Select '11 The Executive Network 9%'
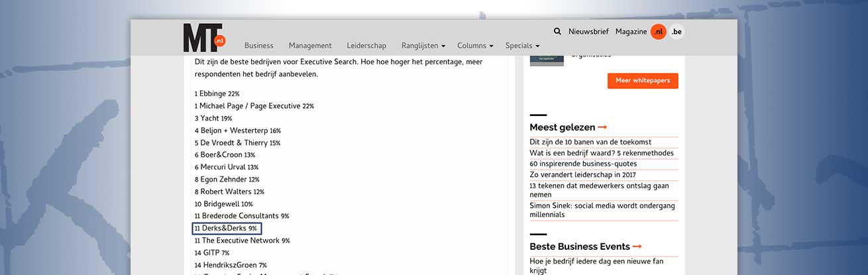 coord(242,241)
